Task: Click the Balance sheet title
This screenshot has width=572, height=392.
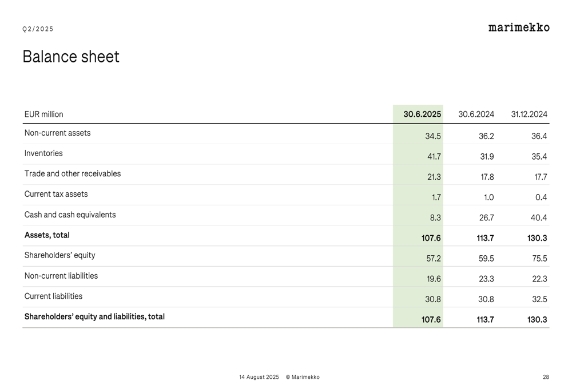Action: 71,57
